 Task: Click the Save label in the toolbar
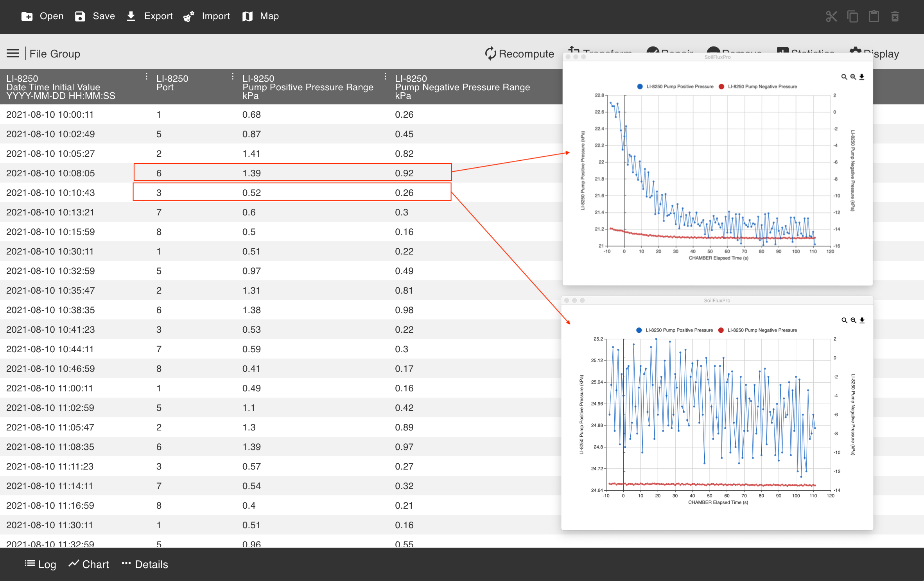coord(104,16)
